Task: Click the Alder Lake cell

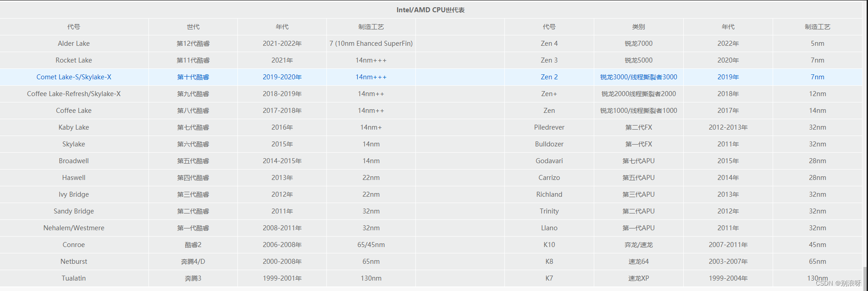Action: tap(74, 44)
